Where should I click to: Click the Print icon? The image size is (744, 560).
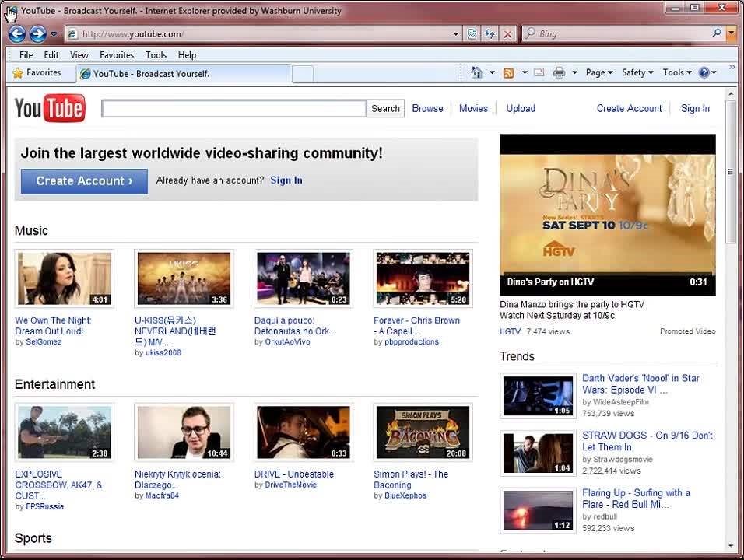[560, 72]
